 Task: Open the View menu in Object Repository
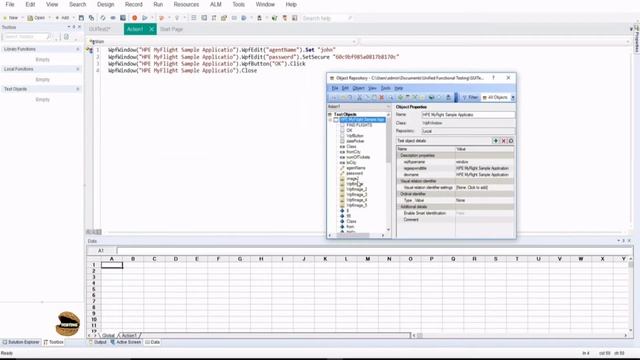373,88
